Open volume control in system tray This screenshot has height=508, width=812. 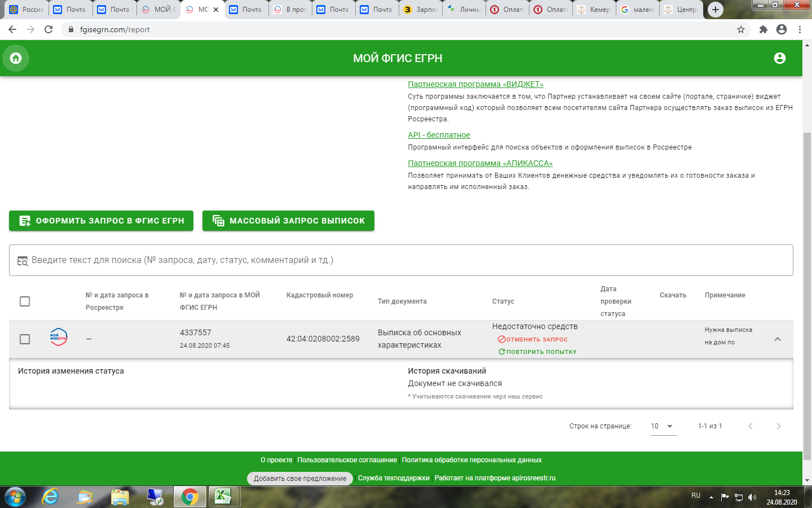752,497
